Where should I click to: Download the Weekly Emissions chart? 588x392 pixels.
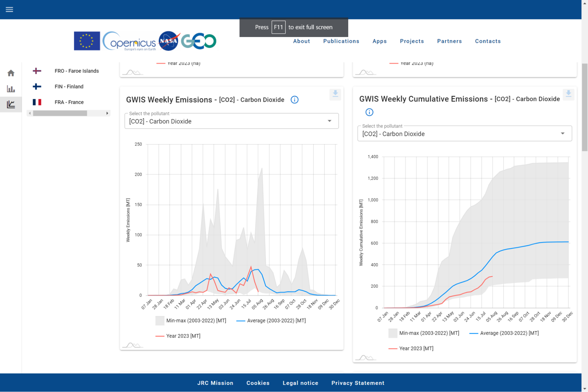pos(335,94)
